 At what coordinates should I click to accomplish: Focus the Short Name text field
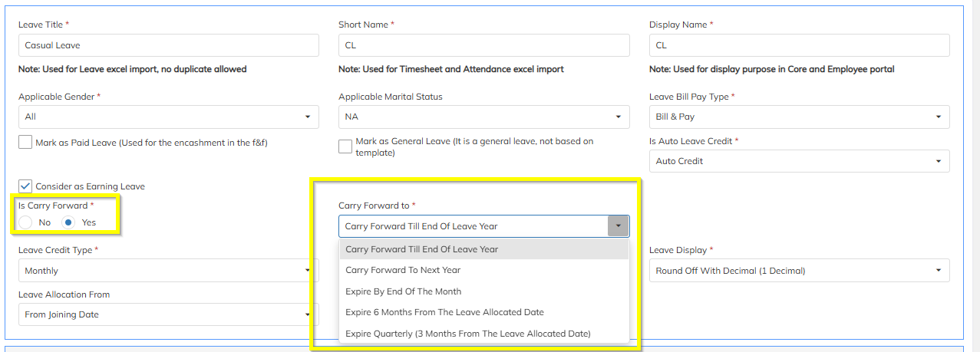point(483,45)
